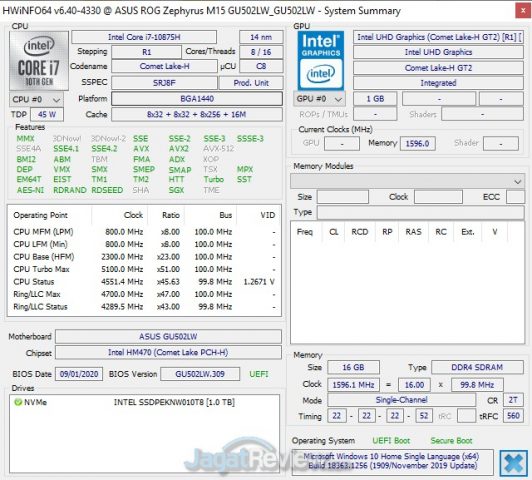Open the GPU #0 selector dropdown

[319, 99]
